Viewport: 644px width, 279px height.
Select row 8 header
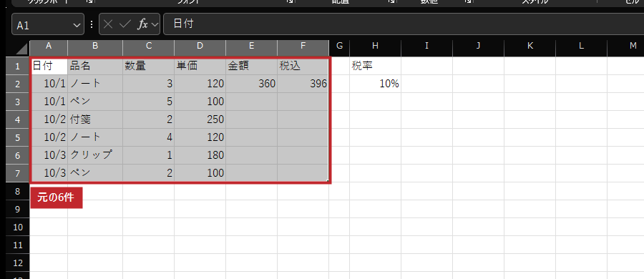click(x=18, y=191)
